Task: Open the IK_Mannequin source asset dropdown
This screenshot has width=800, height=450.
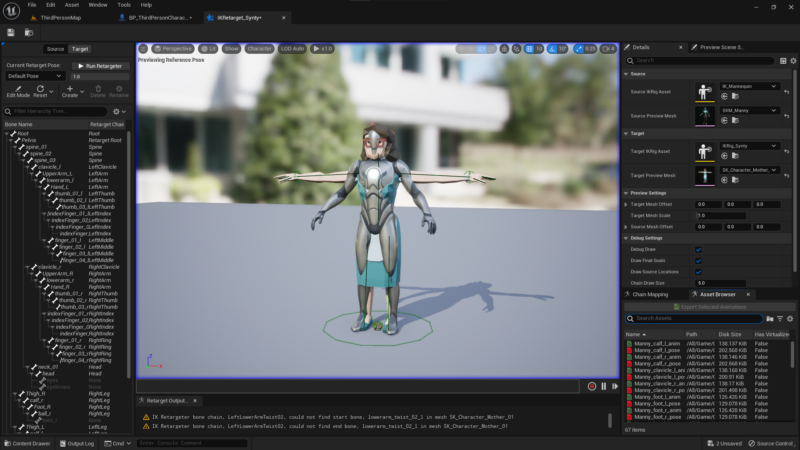Action: tap(749, 86)
